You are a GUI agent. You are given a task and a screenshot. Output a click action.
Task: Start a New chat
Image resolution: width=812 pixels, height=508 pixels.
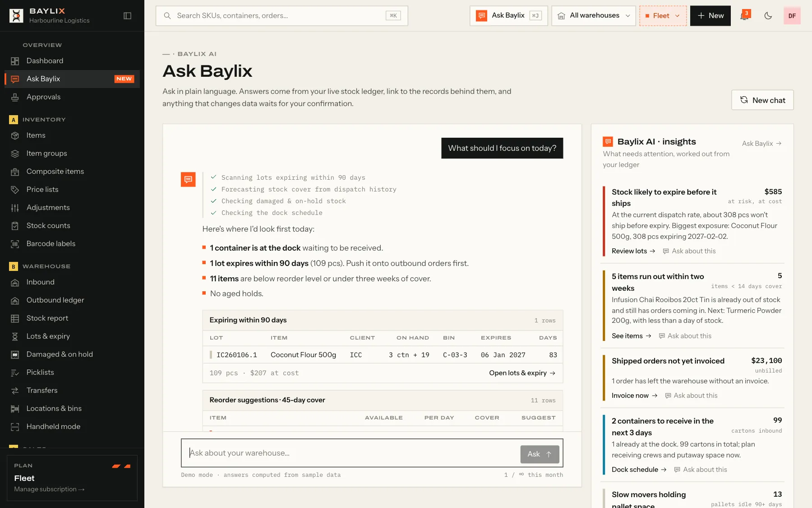pyautogui.click(x=762, y=100)
